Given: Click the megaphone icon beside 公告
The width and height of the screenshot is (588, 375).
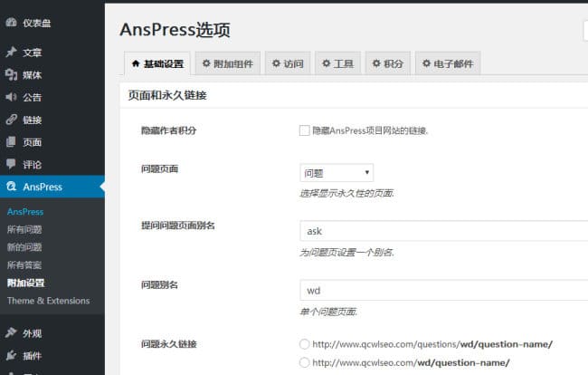Looking at the screenshot, I should point(11,97).
